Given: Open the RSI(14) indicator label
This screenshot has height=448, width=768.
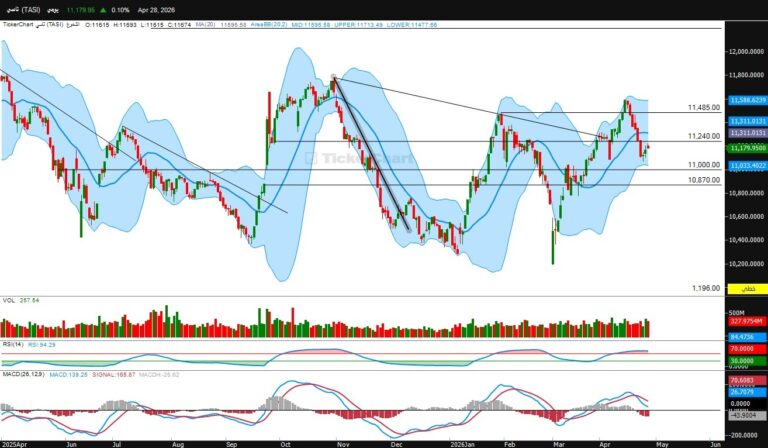Looking at the screenshot, I should point(12,344).
